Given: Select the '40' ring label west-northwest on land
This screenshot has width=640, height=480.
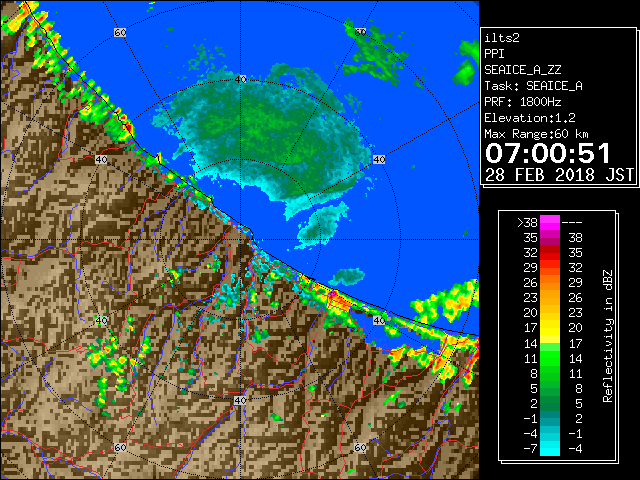Looking at the screenshot, I should click(101, 159).
